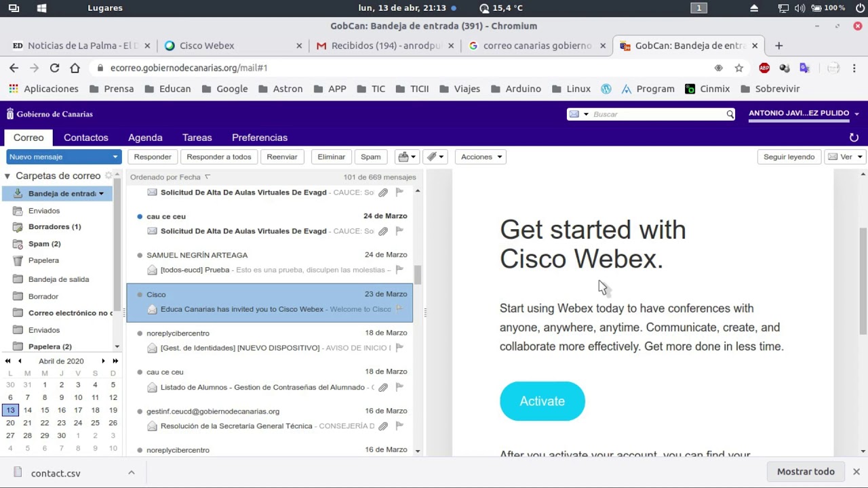Click the blue Activate button

coord(542,401)
